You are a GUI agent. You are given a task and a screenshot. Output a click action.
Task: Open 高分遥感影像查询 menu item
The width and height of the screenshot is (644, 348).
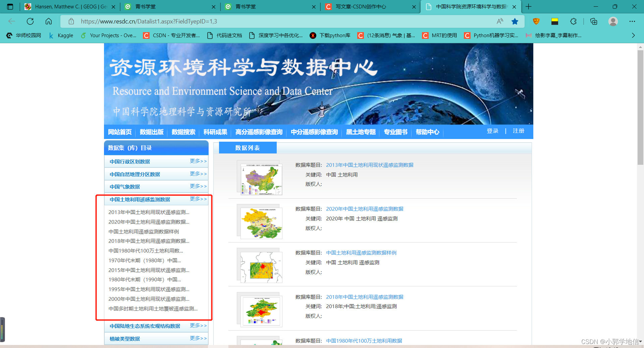(x=259, y=132)
